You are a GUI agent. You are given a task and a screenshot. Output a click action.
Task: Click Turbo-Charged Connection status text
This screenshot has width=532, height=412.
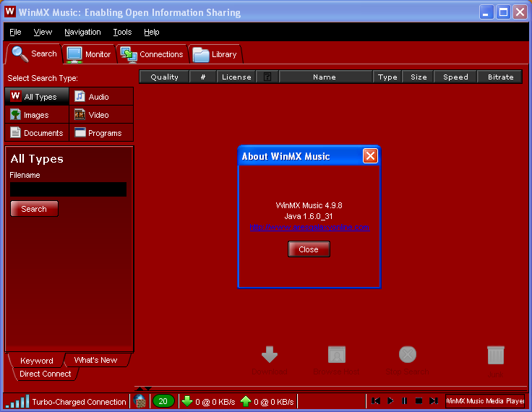79,402
